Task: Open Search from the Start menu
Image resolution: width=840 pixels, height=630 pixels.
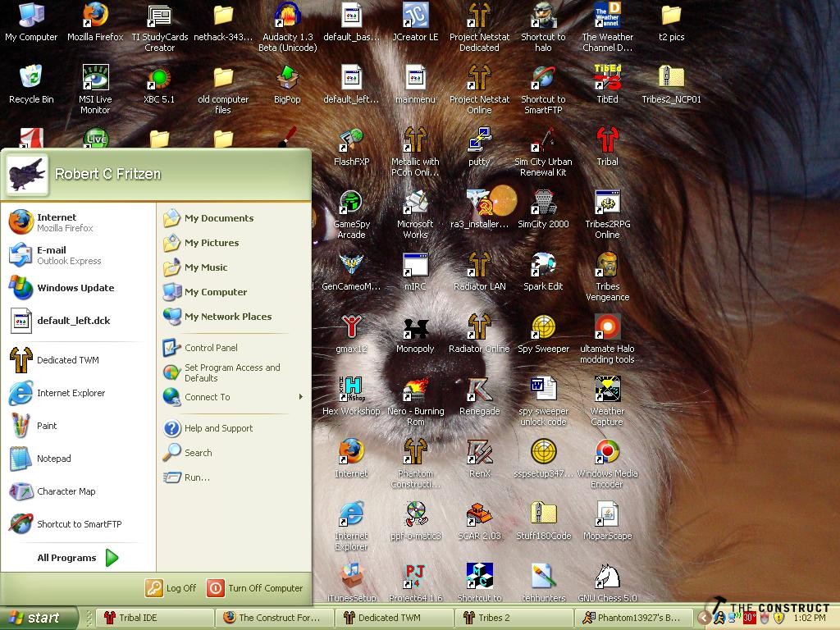Action: 233,453
